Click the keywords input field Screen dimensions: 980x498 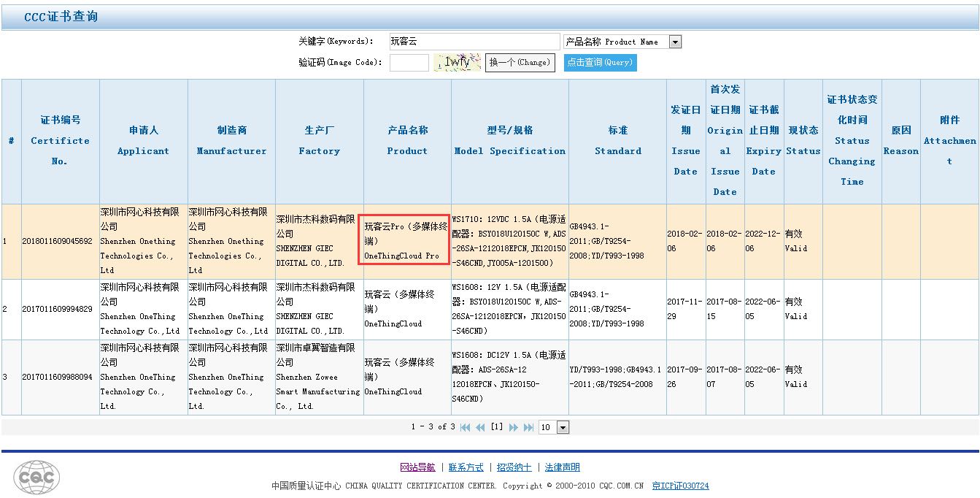(474, 42)
